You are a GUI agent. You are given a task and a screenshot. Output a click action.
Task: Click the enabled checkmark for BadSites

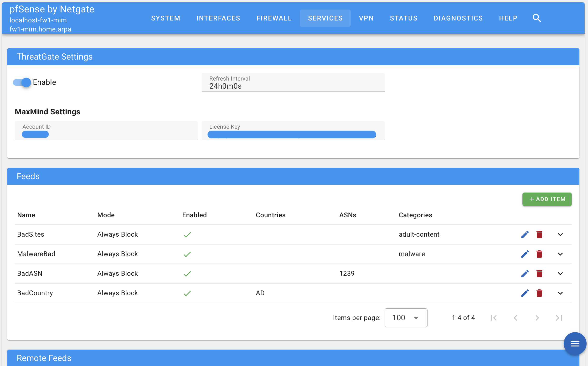187,234
